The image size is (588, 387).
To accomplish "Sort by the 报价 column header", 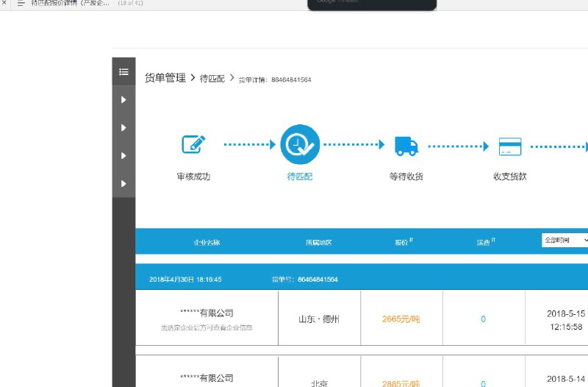I will point(404,242).
